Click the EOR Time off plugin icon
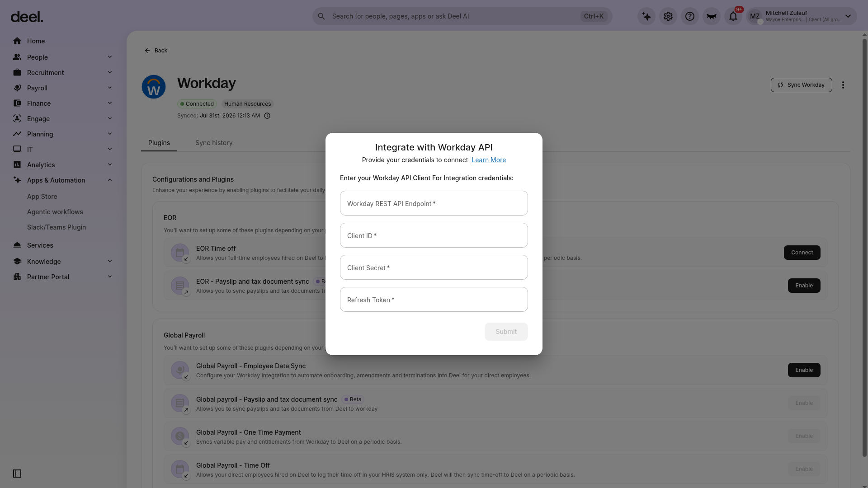868x488 pixels. point(180,253)
